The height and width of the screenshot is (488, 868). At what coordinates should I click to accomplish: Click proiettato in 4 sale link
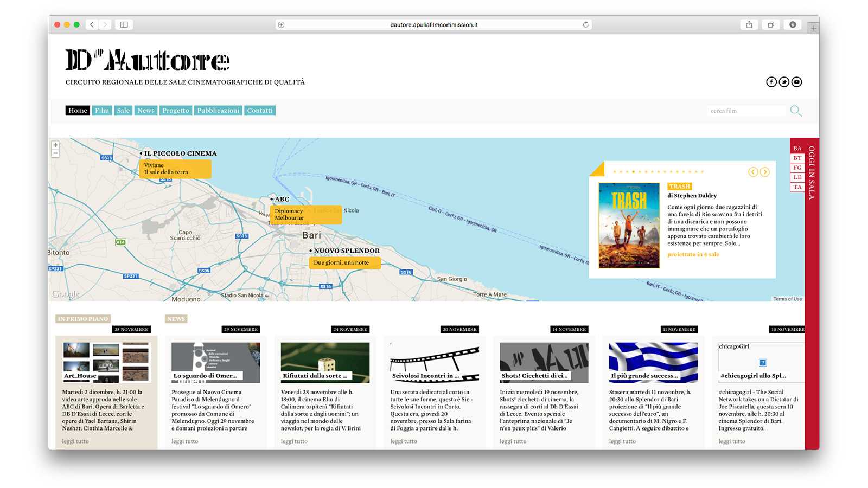(693, 254)
